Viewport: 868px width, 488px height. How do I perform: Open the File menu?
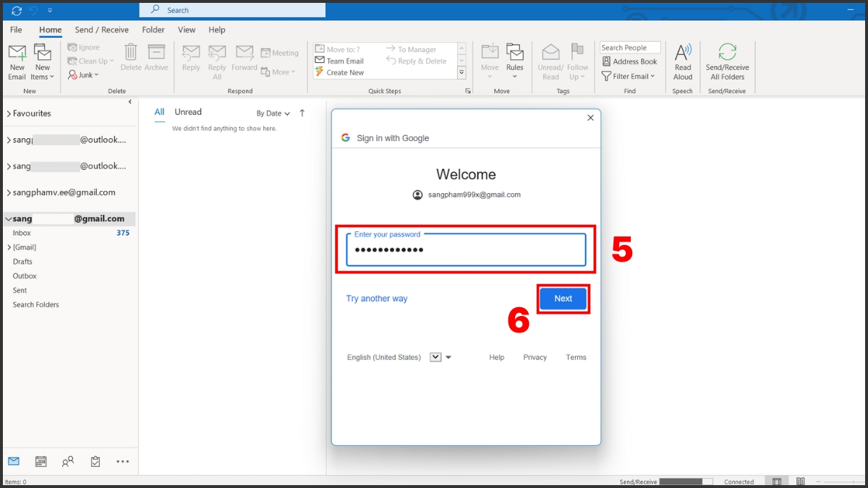16,30
